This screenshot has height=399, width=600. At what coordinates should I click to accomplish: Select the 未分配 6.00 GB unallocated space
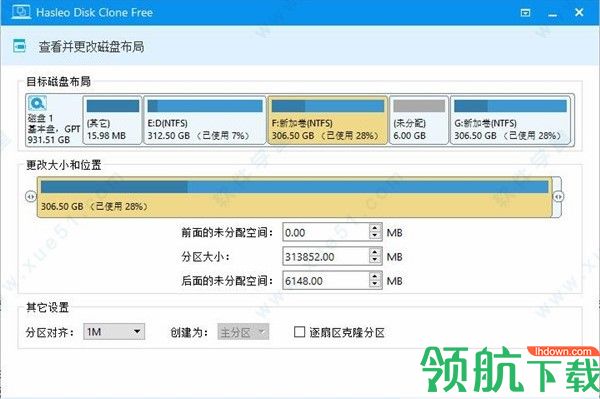tap(419, 120)
